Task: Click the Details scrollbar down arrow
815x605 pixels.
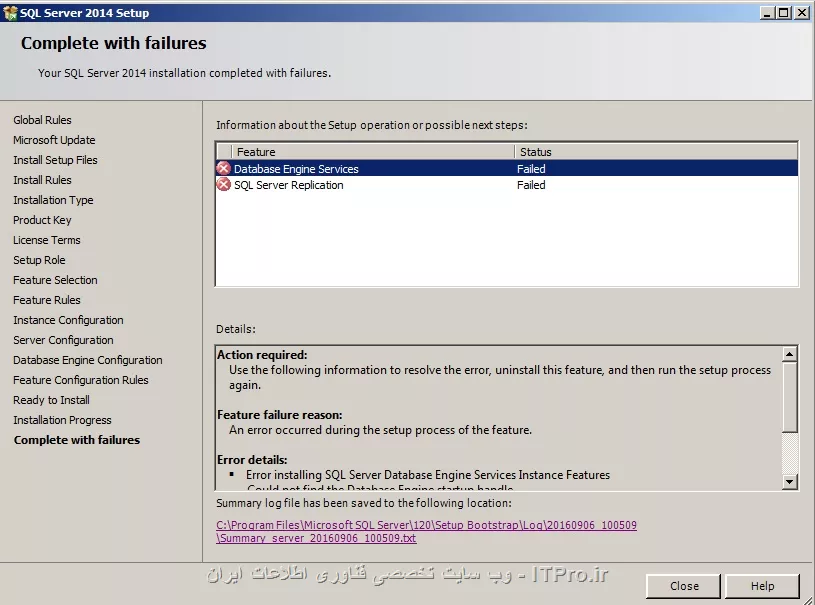Action: point(789,481)
